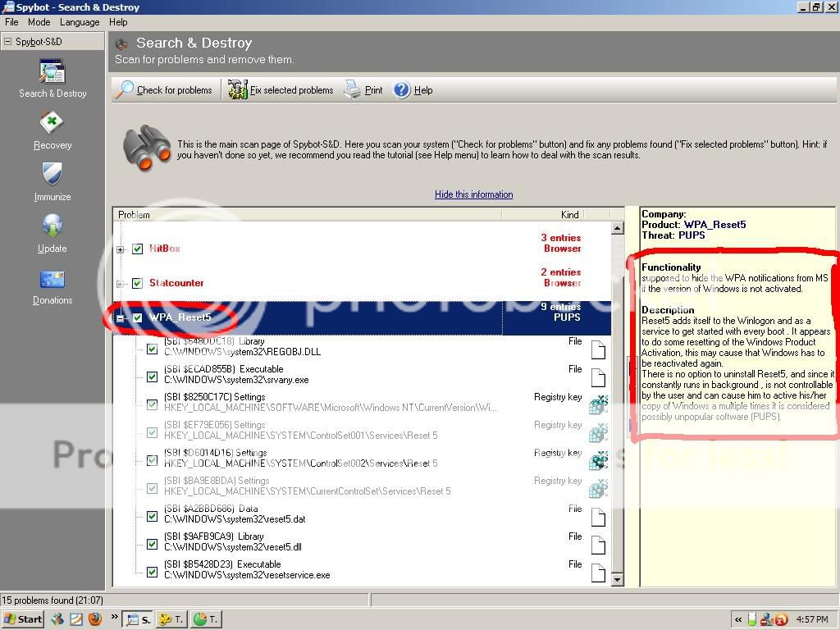Open the Recovery section in sidebar
Viewport: 840px width, 630px height.
(x=52, y=130)
